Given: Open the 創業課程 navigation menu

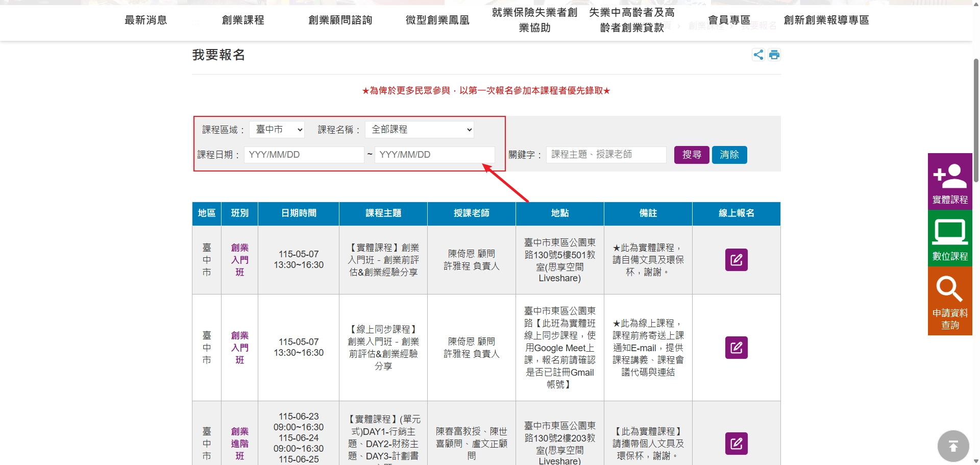Looking at the screenshot, I should click(243, 20).
